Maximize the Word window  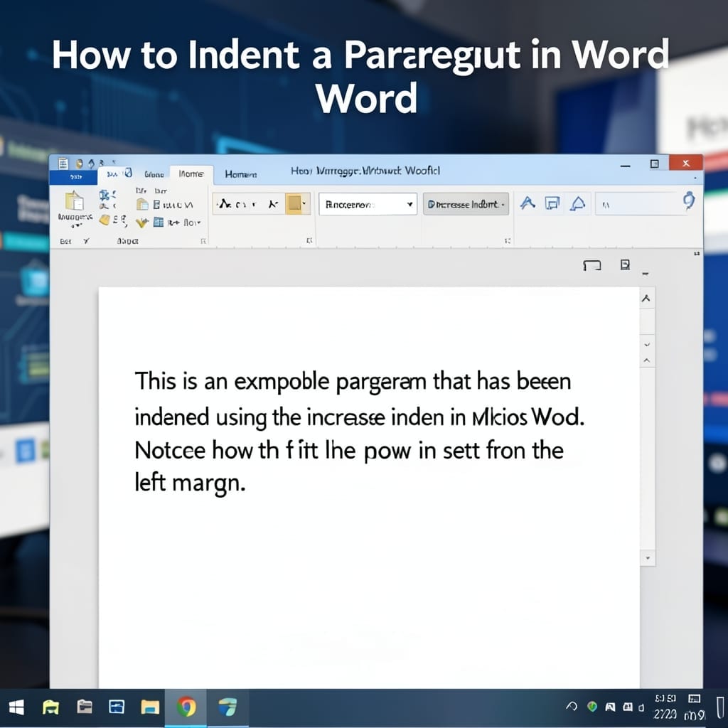[x=654, y=164]
